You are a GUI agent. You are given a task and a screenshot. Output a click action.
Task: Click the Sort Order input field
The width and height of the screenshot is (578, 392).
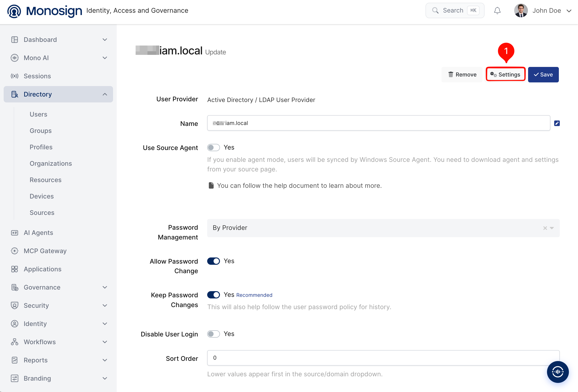tap(383, 358)
